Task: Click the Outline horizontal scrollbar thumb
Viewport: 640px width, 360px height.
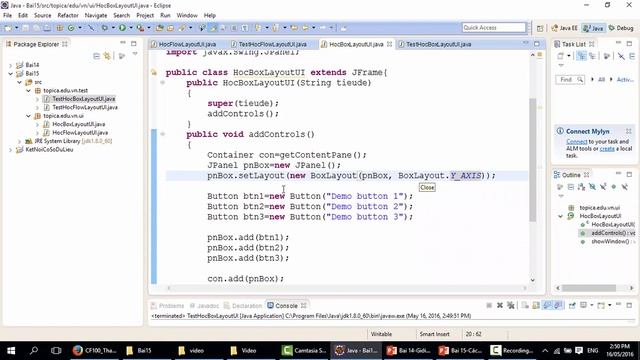Action: [x=589, y=288]
